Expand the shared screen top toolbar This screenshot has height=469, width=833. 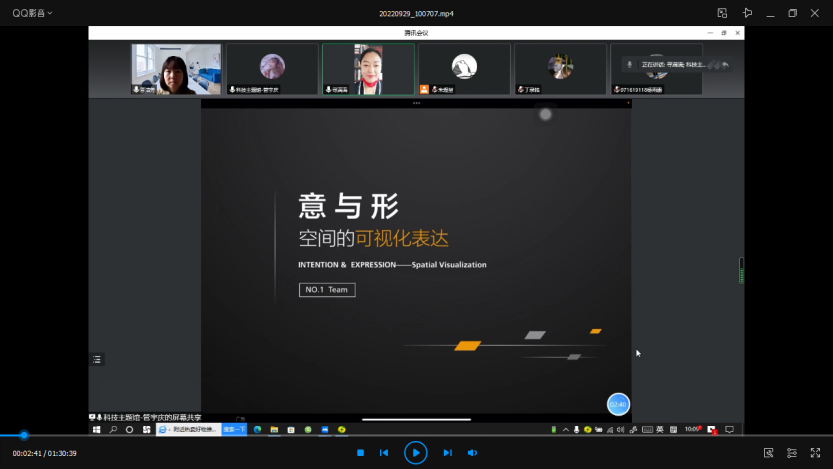(416, 103)
